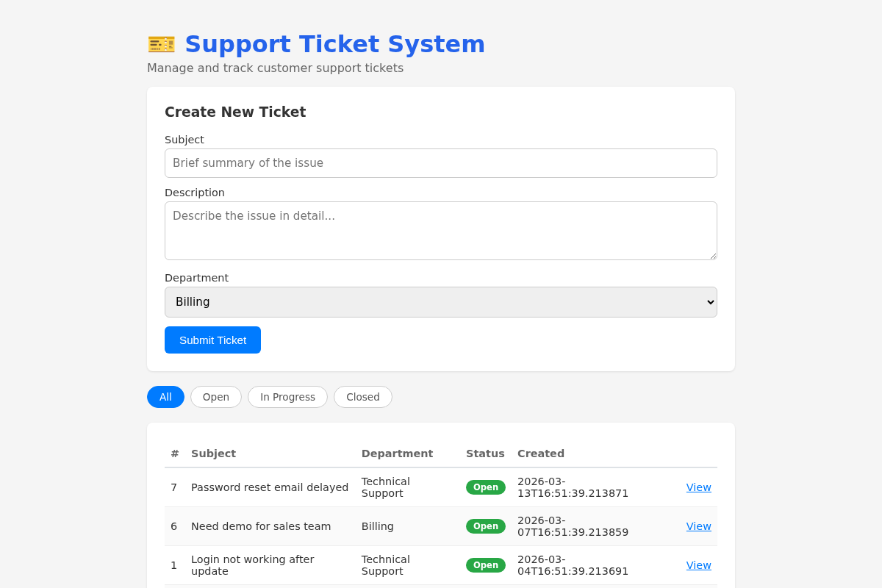Viewport: 882px width, 588px height.
Task: View ticket 7 about password reset email
Action: point(698,487)
